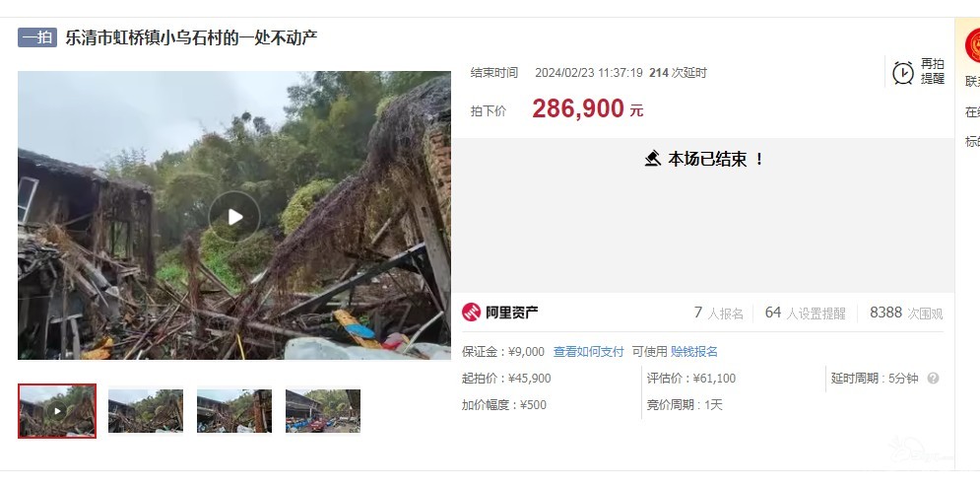Click the 再拍提醒 reminder button
Viewport: 980px width, 488px height.
(919, 73)
